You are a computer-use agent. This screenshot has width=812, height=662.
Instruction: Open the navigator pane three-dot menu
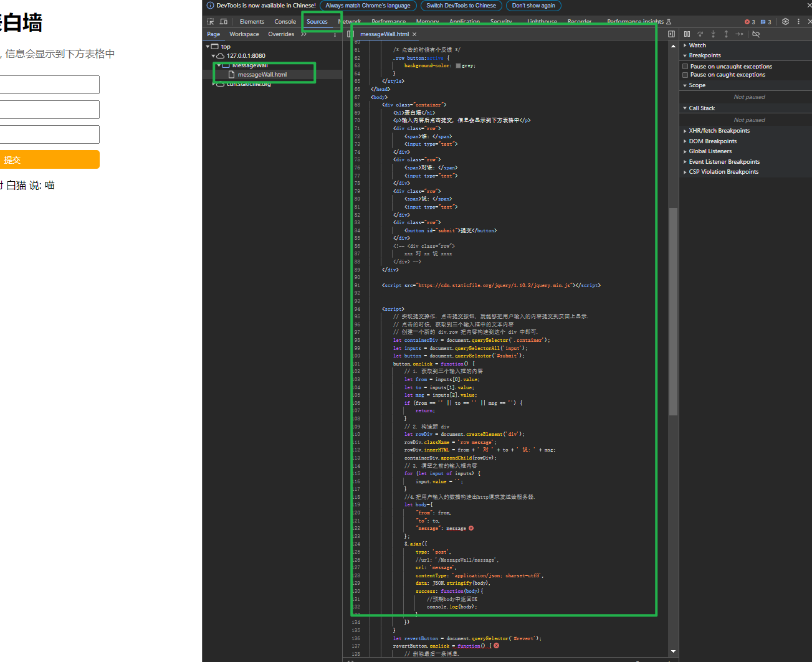(x=335, y=34)
